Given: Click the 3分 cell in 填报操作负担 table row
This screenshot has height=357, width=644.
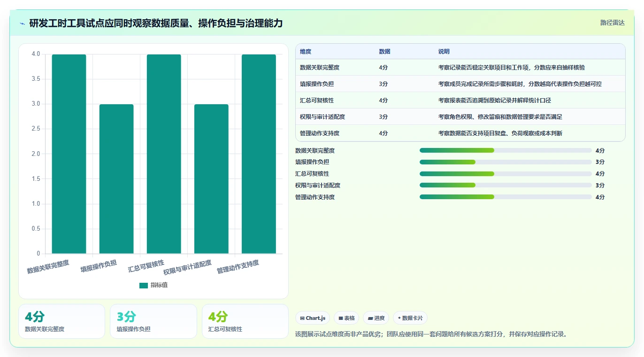Looking at the screenshot, I should (383, 84).
